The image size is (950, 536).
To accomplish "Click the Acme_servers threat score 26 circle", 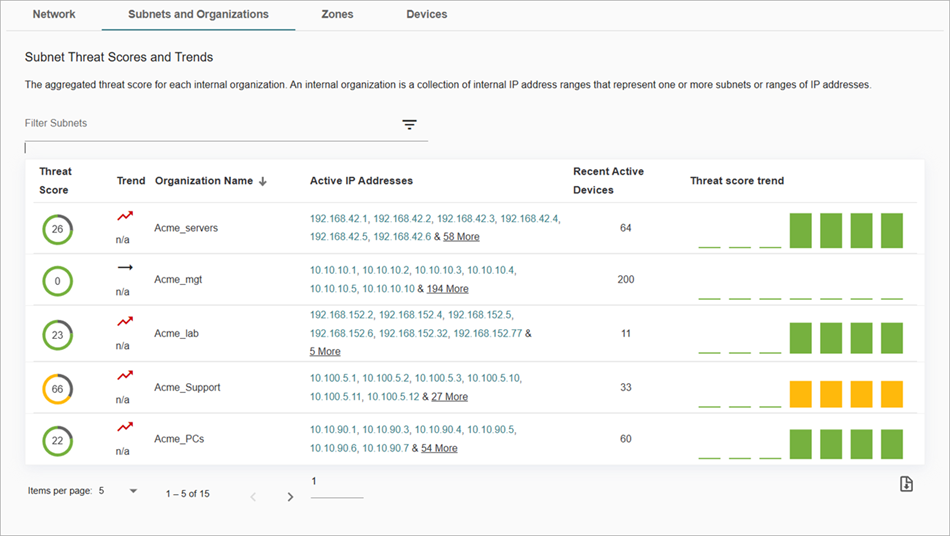I will 57,229.
